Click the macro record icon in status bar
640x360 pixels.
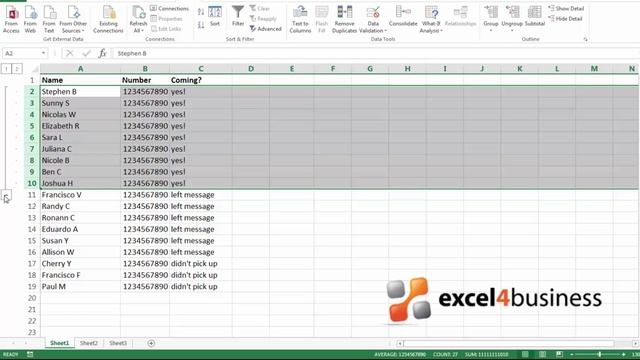30,354
